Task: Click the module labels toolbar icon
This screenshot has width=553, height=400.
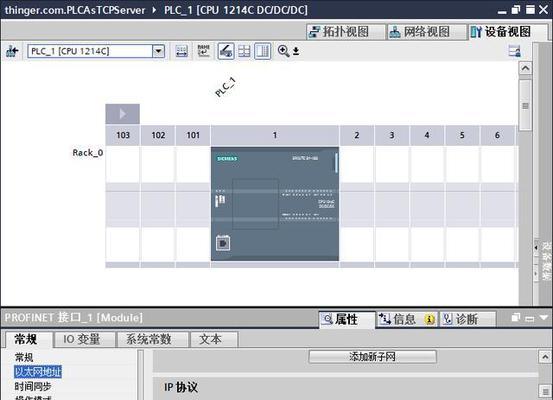Action: tap(203, 51)
